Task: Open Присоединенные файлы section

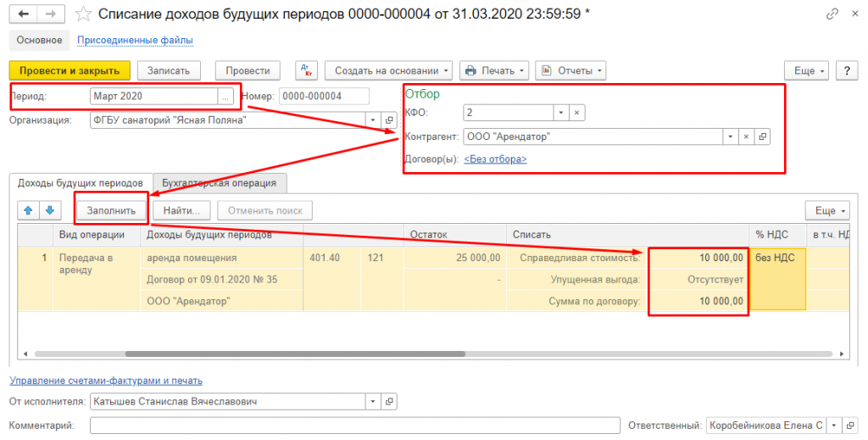Action: pos(135,40)
